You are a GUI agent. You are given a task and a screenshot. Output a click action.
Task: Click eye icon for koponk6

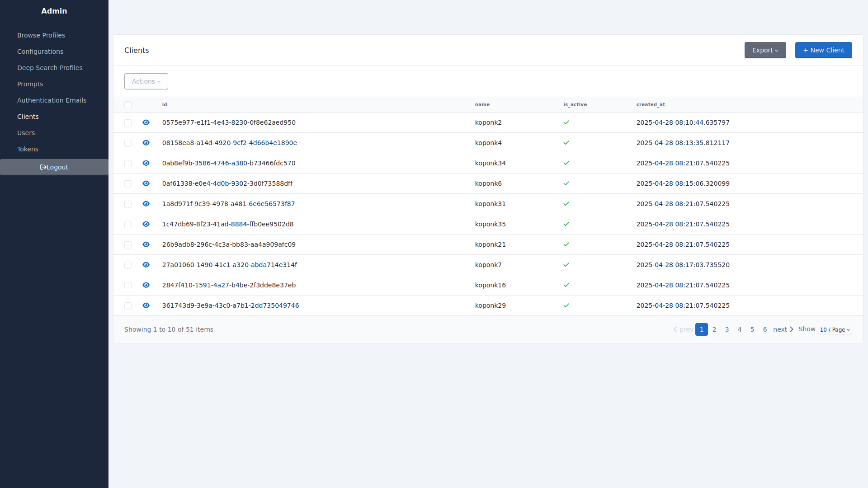(x=146, y=183)
